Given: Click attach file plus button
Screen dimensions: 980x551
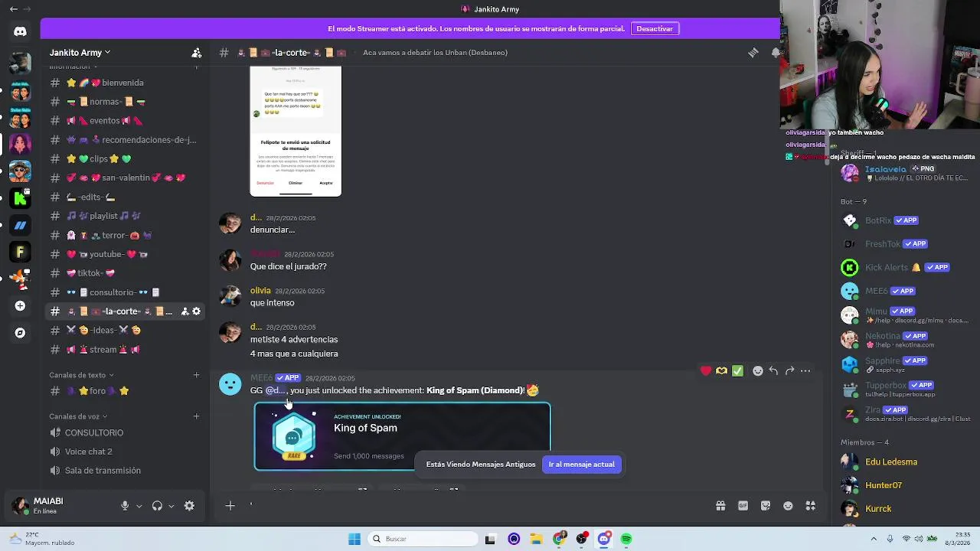Looking at the screenshot, I should pos(230,506).
